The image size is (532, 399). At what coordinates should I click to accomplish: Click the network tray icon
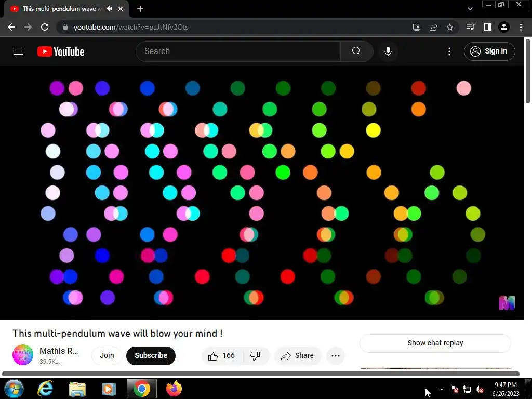pyautogui.click(x=467, y=389)
